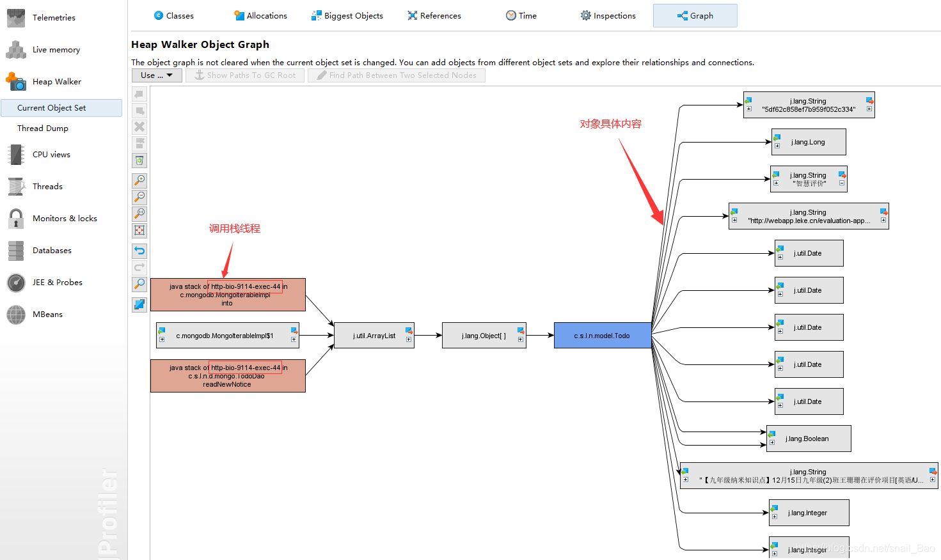
Task: Fit the graph to the window
Action: tap(139, 230)
